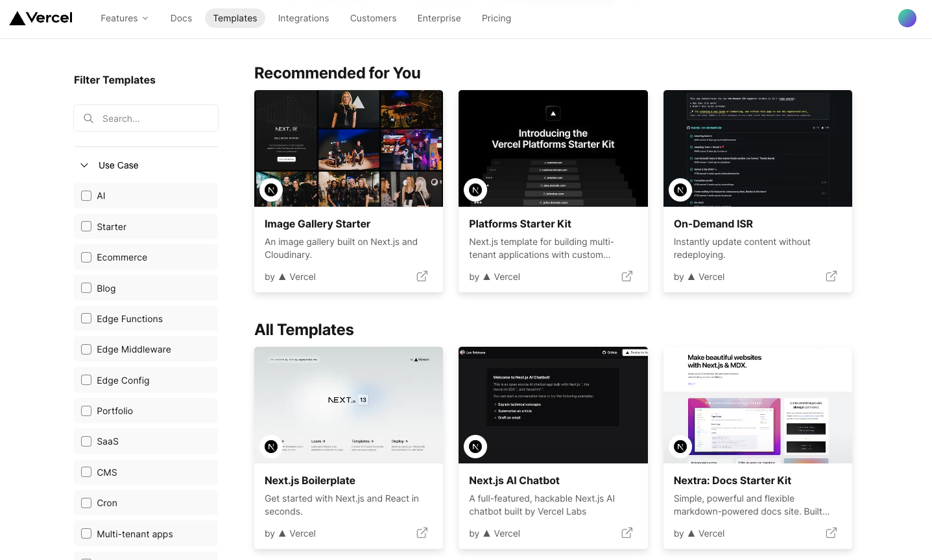Image resolution: width=932 pixels, height=560 pixels.
Task: Check the Edge Middleware checkbox
Action: pyautogui.click(x=86, y=349)
